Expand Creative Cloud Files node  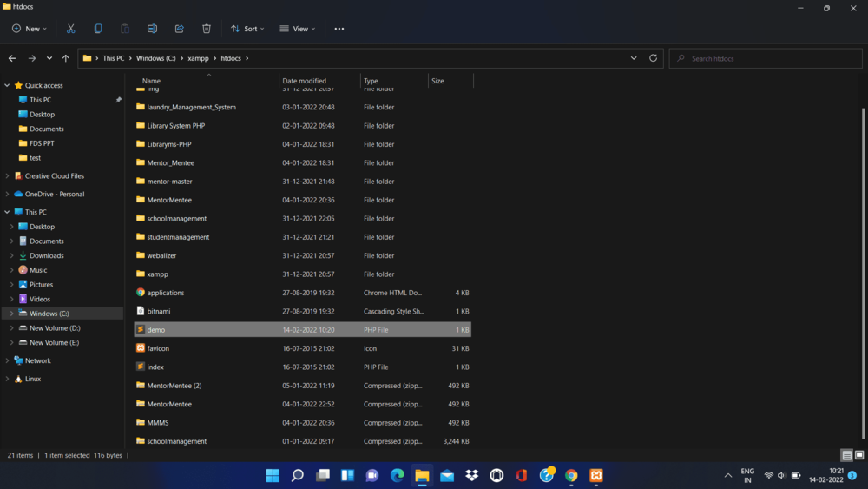pyautogui.click(x=7, y=176)
